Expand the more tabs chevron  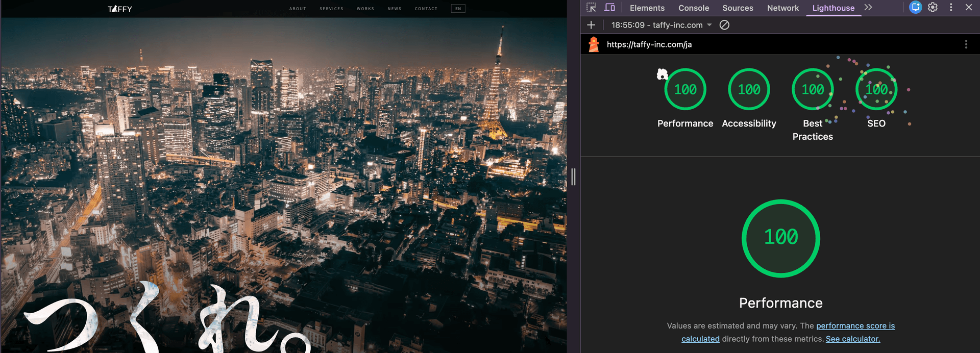pyautogui.click(x=868, y=8)
